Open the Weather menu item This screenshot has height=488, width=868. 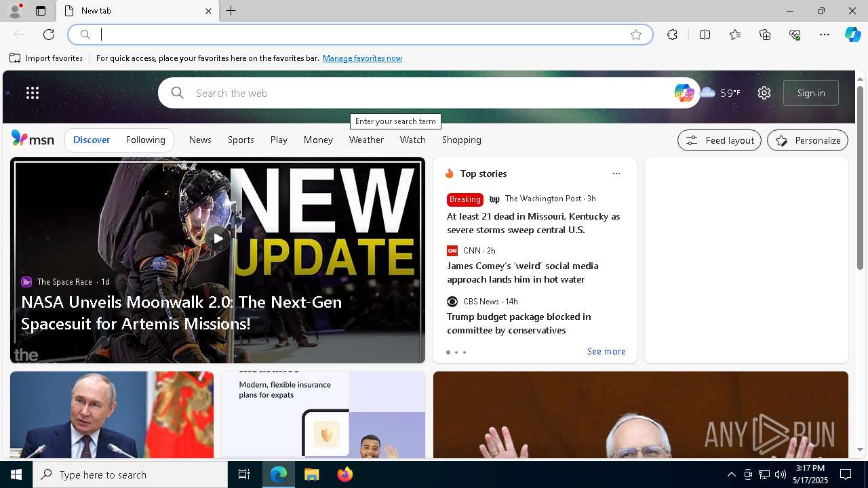(366, 140)
